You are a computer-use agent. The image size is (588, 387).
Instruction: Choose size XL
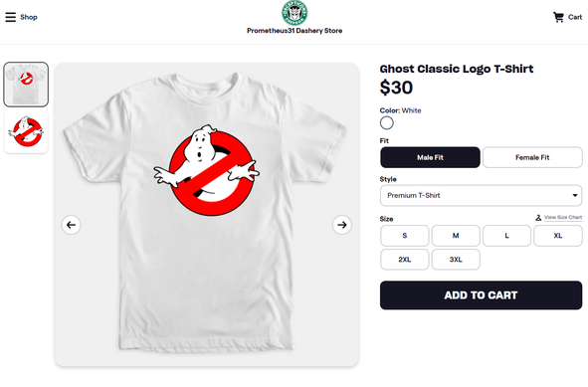[558, 236]
